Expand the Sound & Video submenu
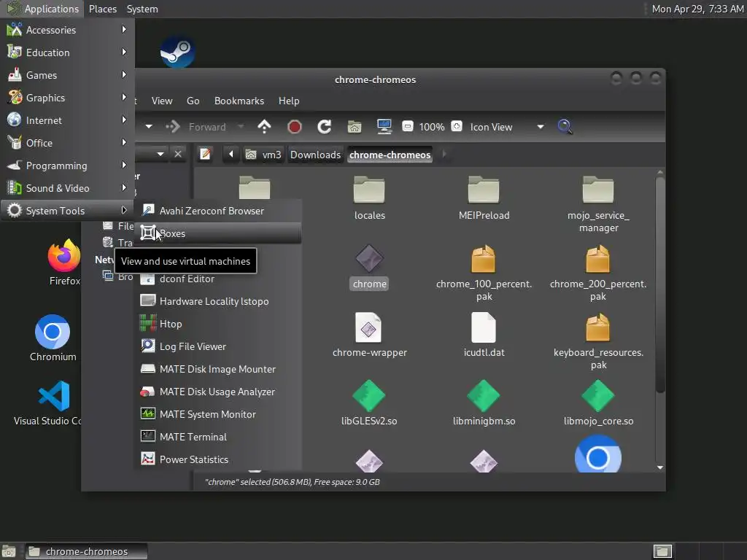Viewport: 747px width, 560px height. 67,188
